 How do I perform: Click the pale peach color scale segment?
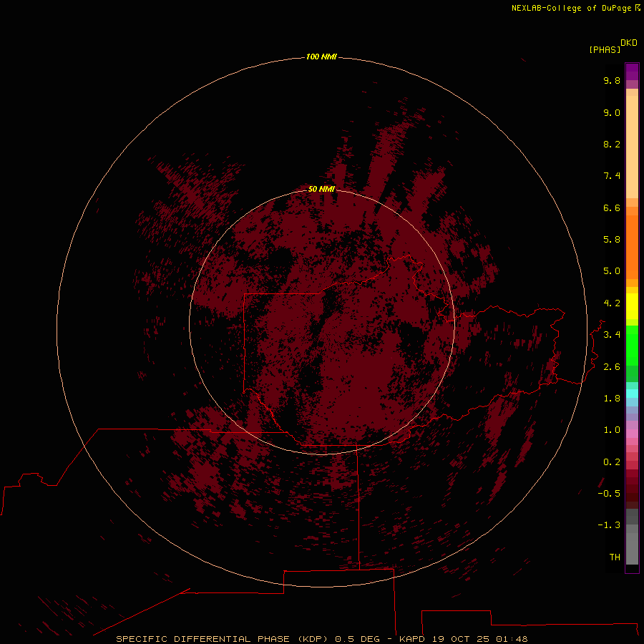pyautogui.click(x=632, y=147)
